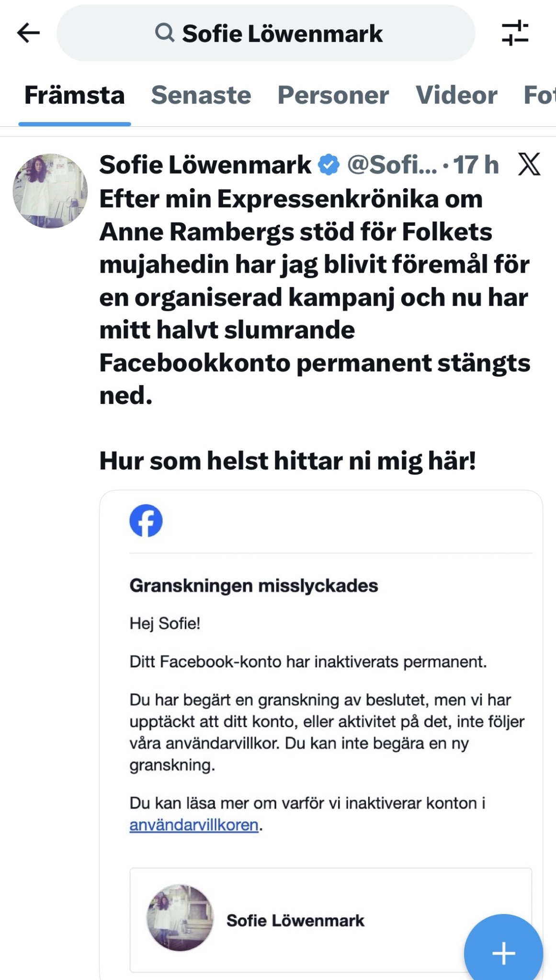Click the magnifying glass search icon

pyautogui.click(x=165, y=33)
